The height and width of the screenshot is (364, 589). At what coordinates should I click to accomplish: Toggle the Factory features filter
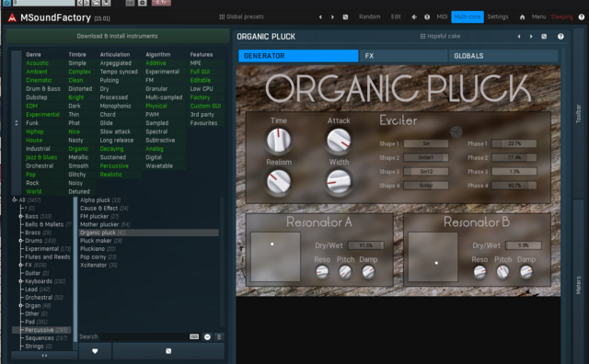tap(200, 97)
